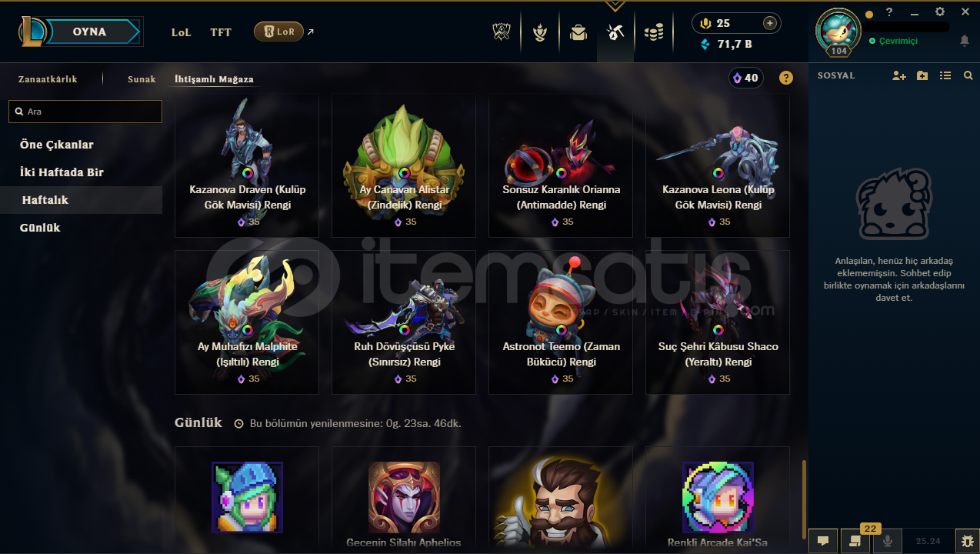This screenshot has height=554, width=980.
Task: Search friends via magnifier icon
Action: tap(968, 75)
